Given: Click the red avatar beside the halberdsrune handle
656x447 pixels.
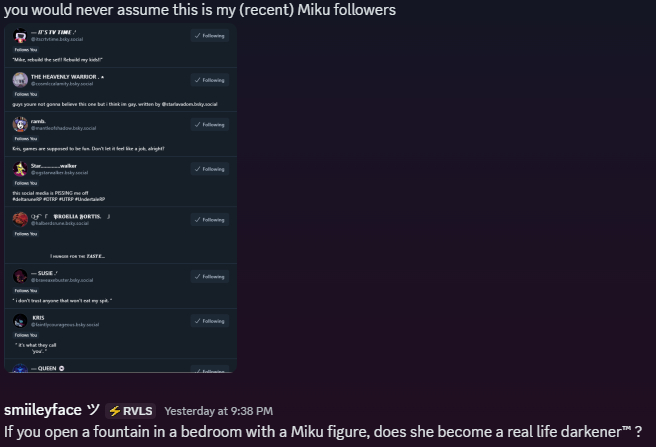Looking at the screenshot, I should pyautogui.click(x=20, y=219).
